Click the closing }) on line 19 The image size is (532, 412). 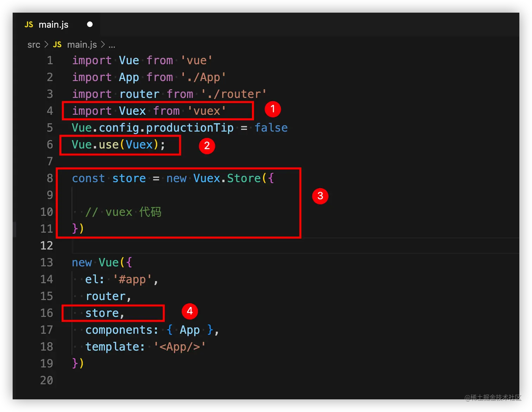pyautogui.click(x=78, y=363)
